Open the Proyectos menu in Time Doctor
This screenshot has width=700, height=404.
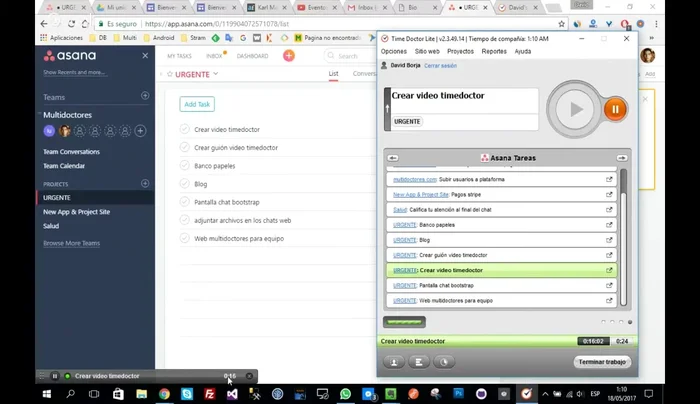pyautogui.click(x=460, y=51)
